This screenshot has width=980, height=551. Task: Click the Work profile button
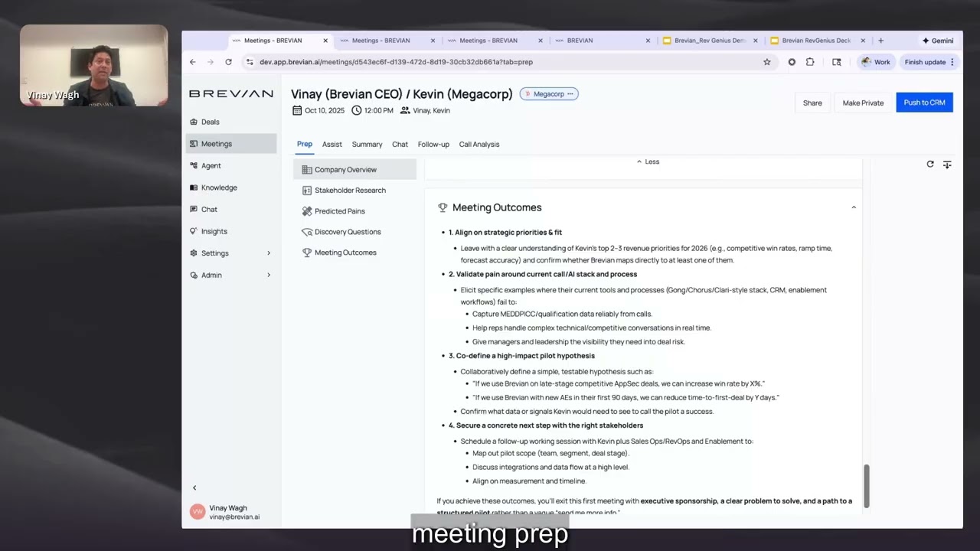876,62
